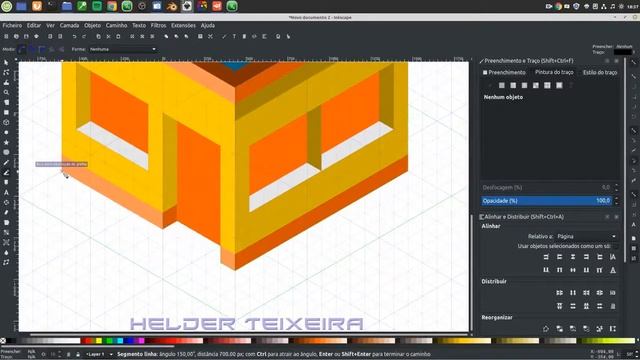
Task: Toggle enable snapping at top of snap bar
Action: point(634,62)
